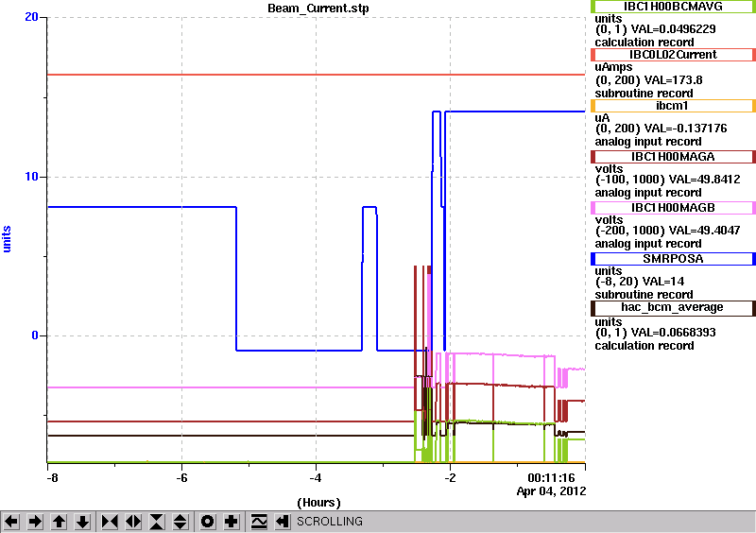This screenshot has height=533, width=756.
Task: Click the x-axis tick label -6
Action: tap(181, 478)
